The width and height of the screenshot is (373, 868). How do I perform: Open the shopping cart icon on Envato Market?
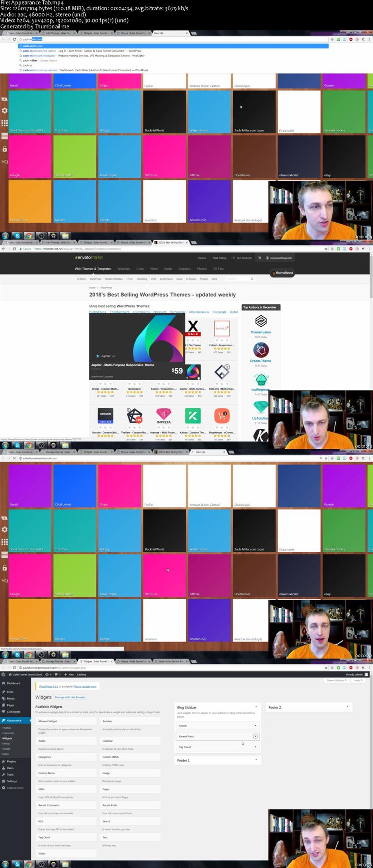point(260,258)
